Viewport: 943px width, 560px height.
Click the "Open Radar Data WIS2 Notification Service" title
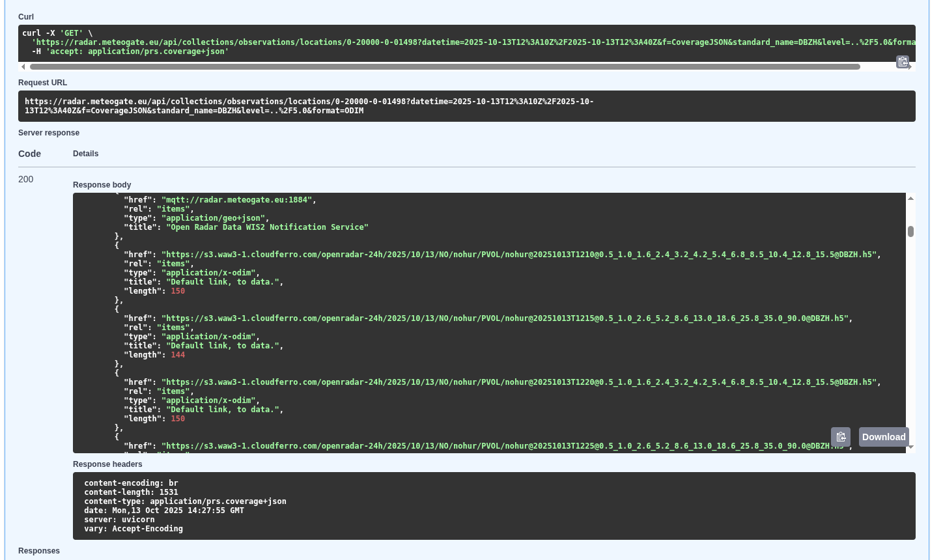click(267, 227)
